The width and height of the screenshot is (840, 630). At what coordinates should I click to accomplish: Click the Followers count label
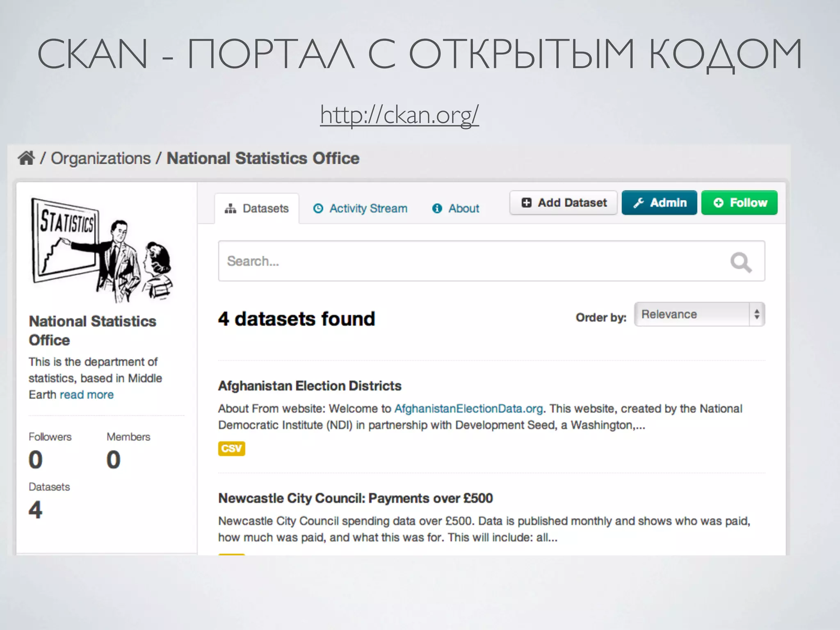[x=50, y=437]
